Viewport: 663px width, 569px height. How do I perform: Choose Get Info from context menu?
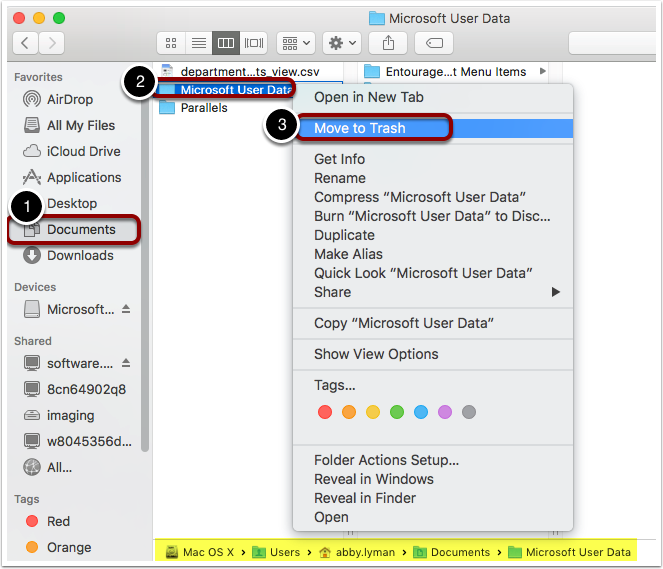(x=433, y=159)
